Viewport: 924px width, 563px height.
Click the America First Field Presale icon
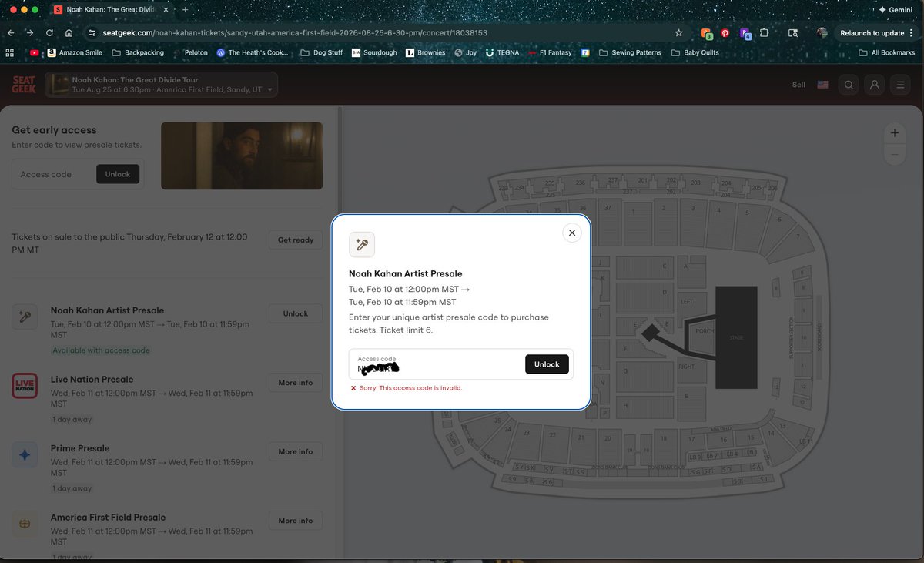click(x=25, y=524)
